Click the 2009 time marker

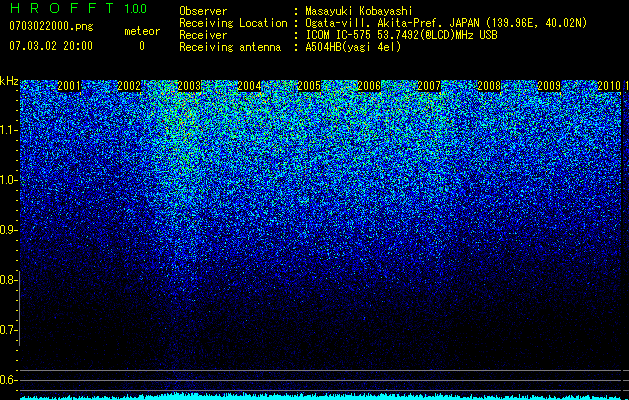coord(549,86)
